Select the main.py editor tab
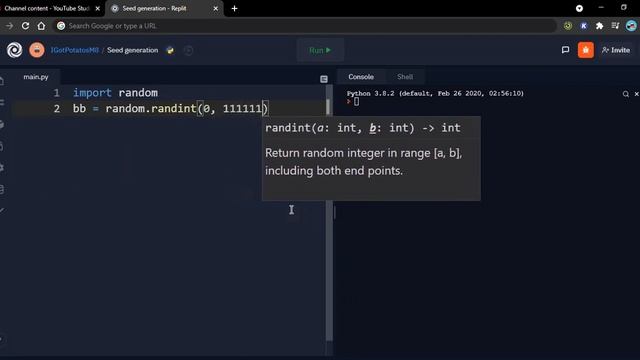 click(x=36, y=77)
